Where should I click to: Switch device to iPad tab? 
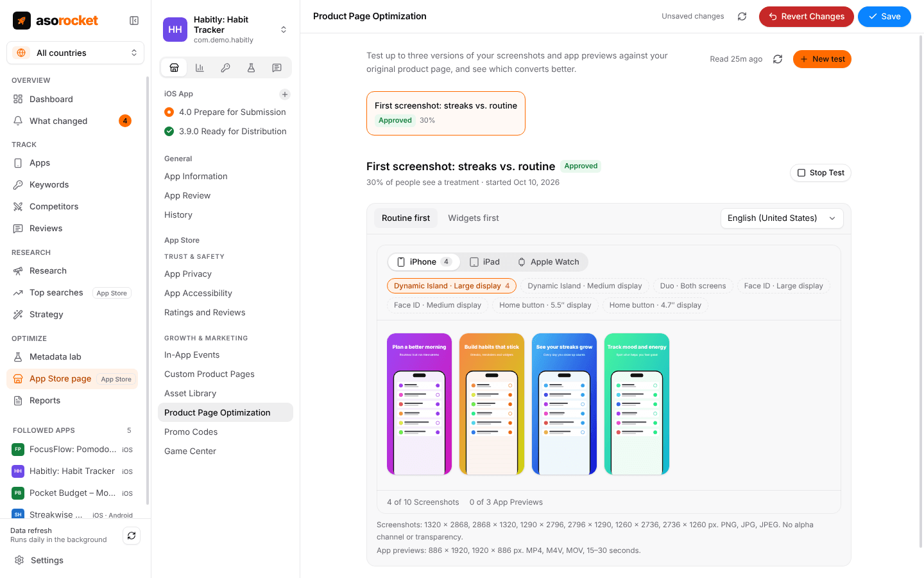[x=484, y=262]
